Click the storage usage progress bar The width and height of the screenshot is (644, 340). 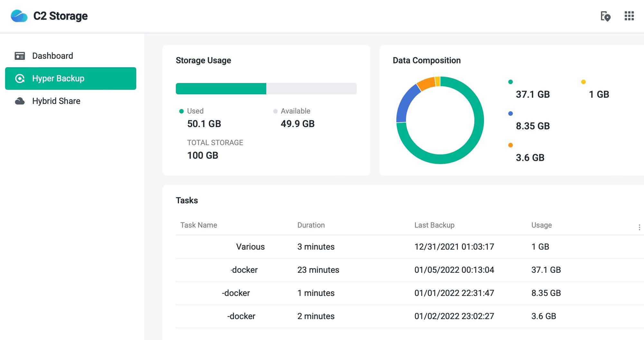click(x=266, y=88)
